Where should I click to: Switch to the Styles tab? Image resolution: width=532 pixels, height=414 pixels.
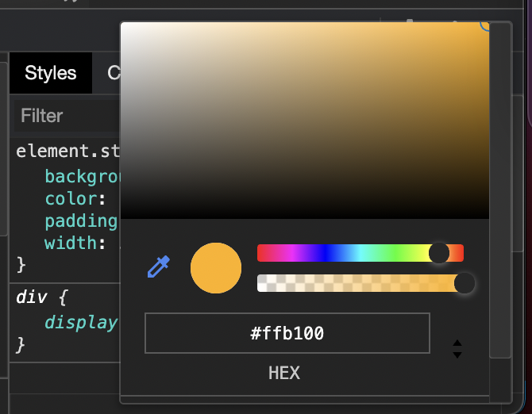tap(51, 73)
